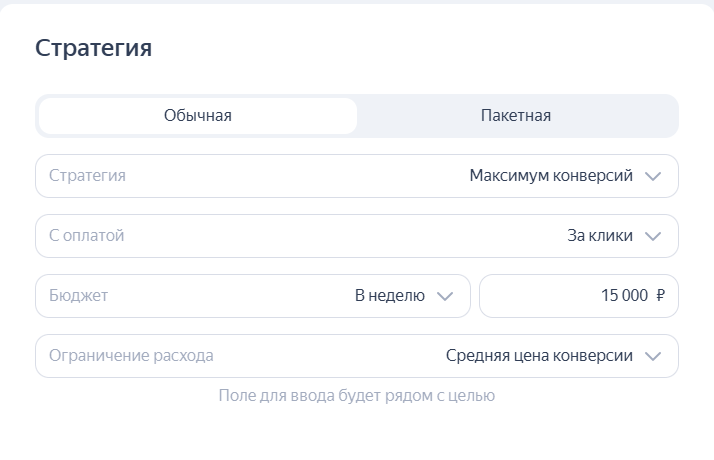
Task: Click the В неделю budget period value
Action: pos(390,296)
